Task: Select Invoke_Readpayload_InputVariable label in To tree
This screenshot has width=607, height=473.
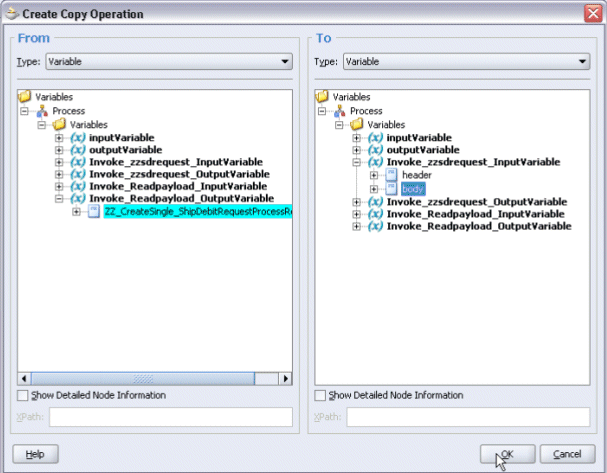Action: (476, 214)
